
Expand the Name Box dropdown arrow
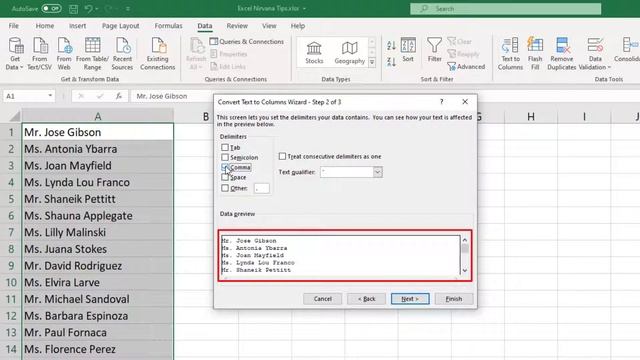50,96
